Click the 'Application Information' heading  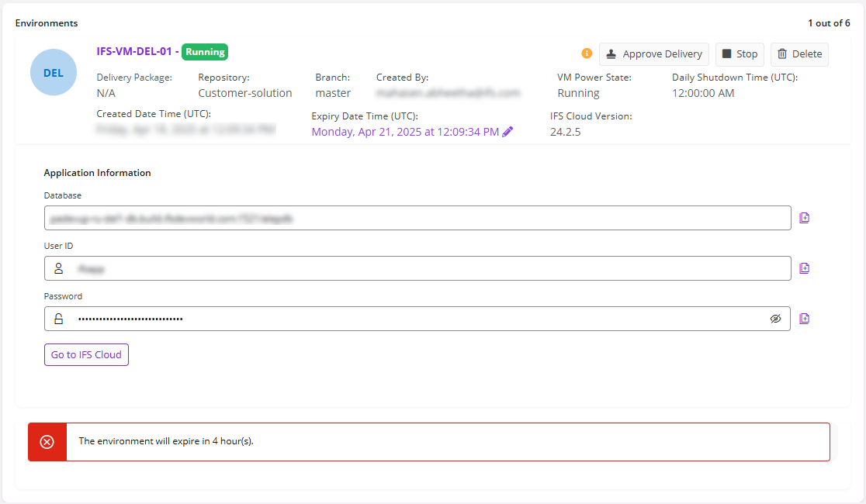97,173
